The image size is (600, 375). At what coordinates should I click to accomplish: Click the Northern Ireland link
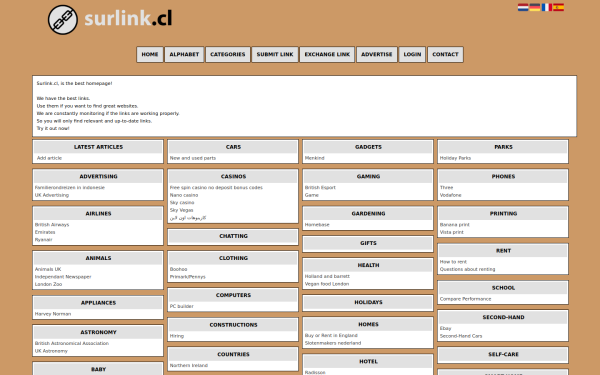[x=189, y=365]
